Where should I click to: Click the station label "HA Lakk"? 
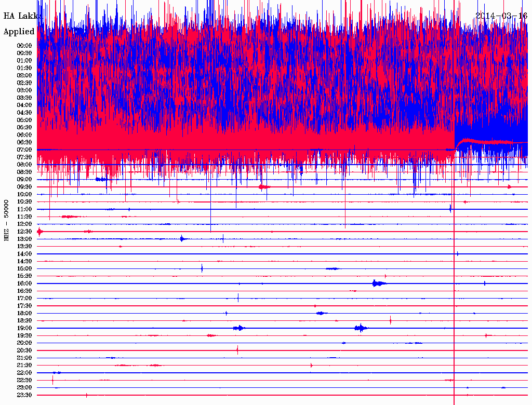[x=22, y=16]
